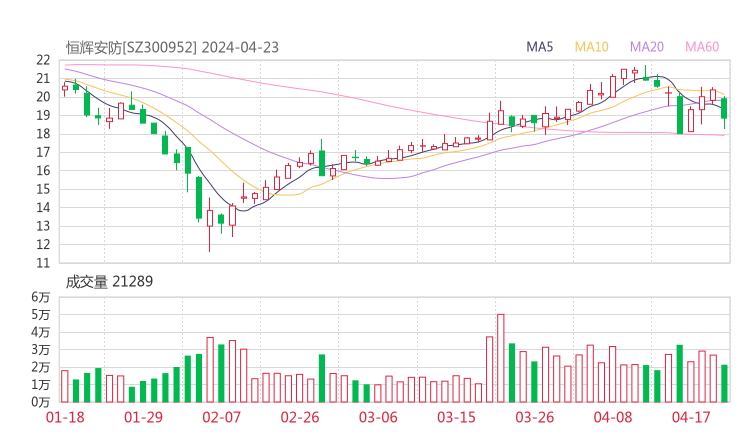Click the tallest volume bar near 5万

point(501,358)
